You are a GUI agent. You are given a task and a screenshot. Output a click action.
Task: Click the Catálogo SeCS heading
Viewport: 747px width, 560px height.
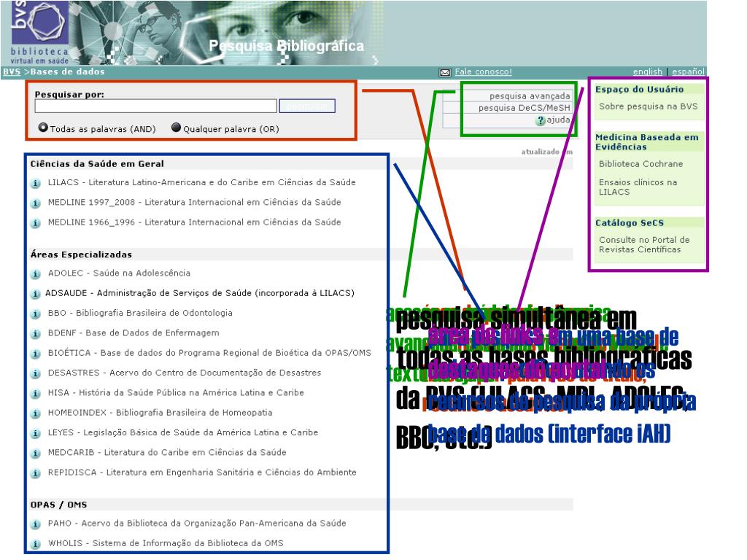point(630,223)
